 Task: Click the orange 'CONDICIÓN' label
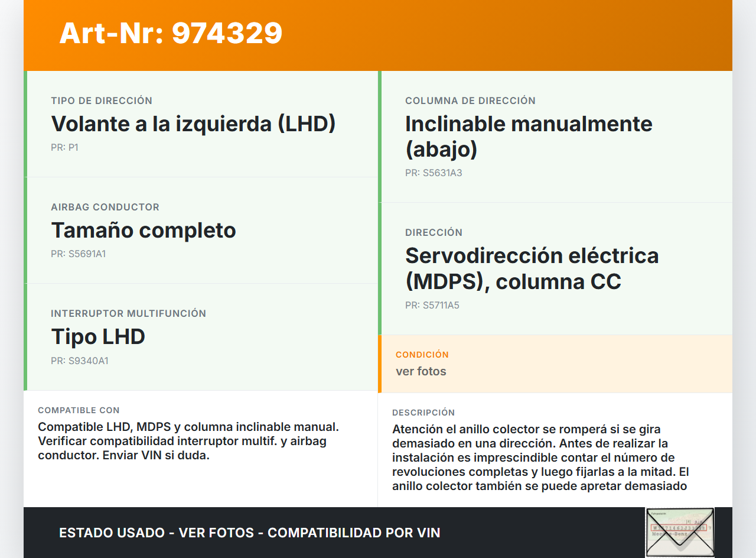point(422,355)
